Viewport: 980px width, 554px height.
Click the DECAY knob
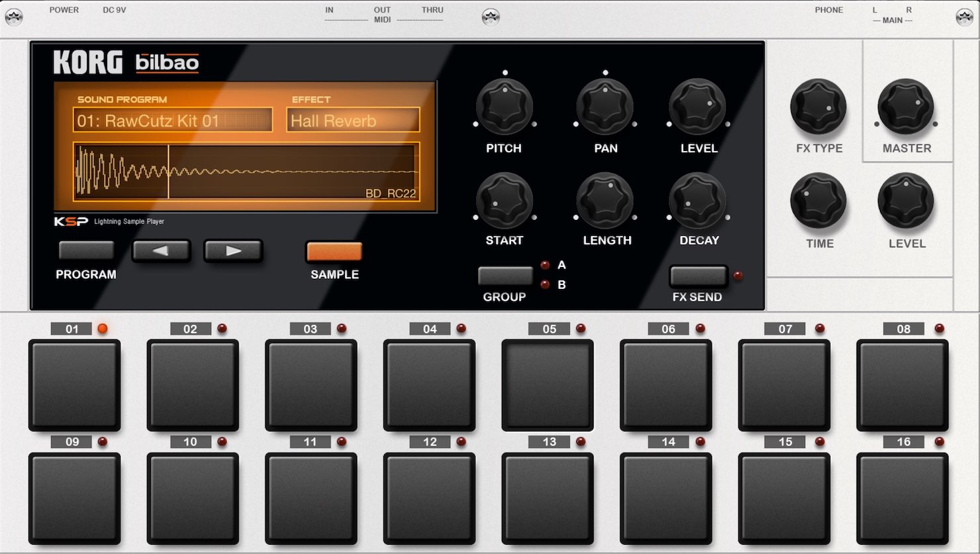[x=698, y=201]
